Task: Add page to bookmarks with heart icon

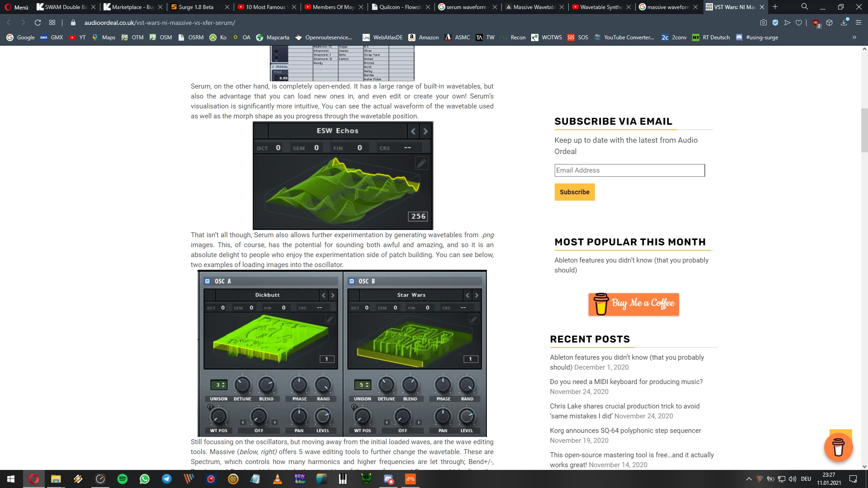Action: pos(799,23)
